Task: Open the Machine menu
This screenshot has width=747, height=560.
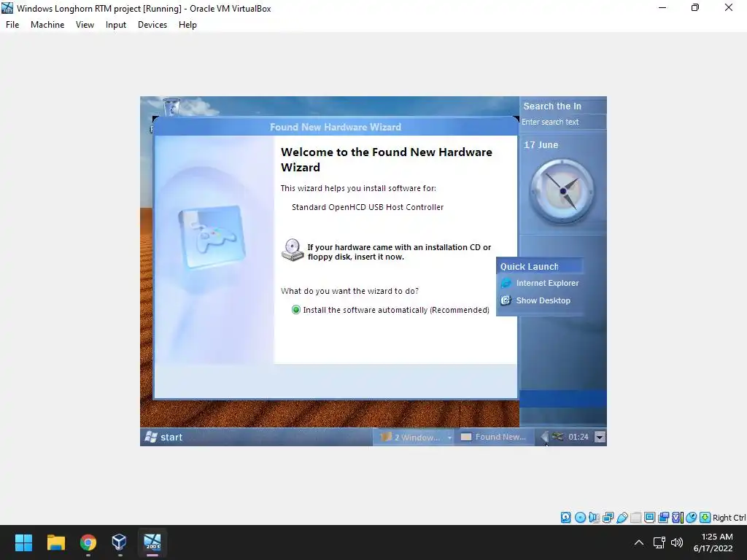Action: point(47,25)
